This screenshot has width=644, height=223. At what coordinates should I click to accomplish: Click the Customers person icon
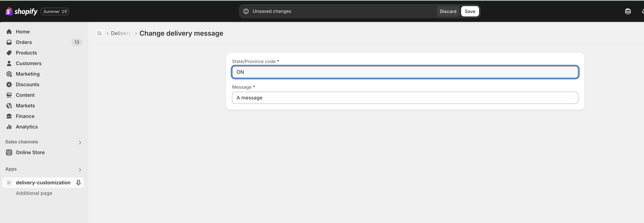coord(9,63)
